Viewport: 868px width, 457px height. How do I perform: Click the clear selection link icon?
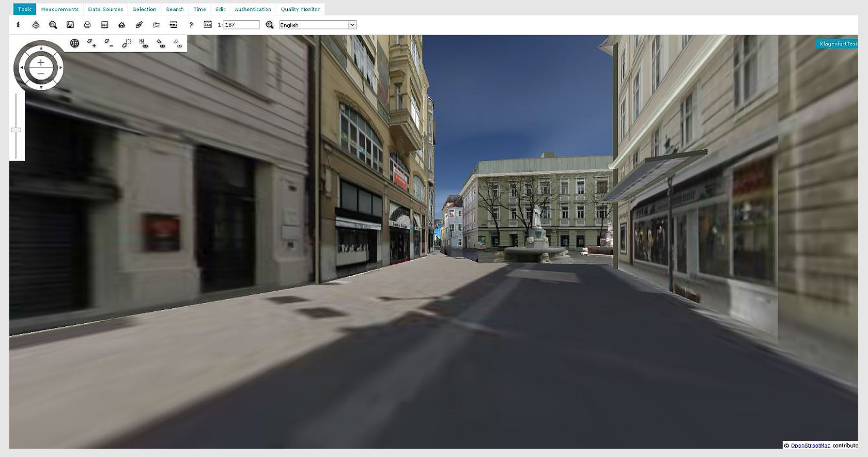click(x=144, y=43)
